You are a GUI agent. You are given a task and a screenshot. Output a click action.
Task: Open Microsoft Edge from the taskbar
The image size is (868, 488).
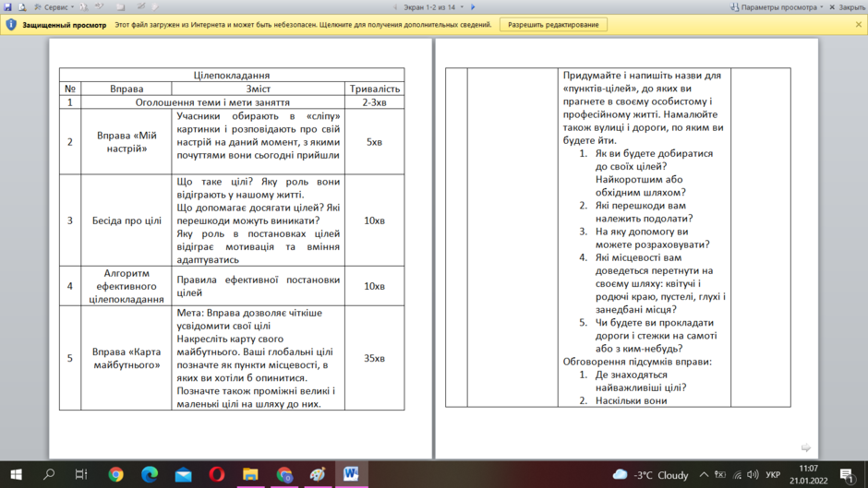tap(150, 475)
